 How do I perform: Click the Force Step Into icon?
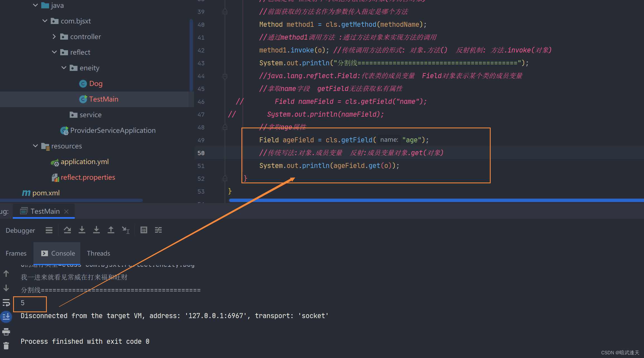[x=96, y=230]
